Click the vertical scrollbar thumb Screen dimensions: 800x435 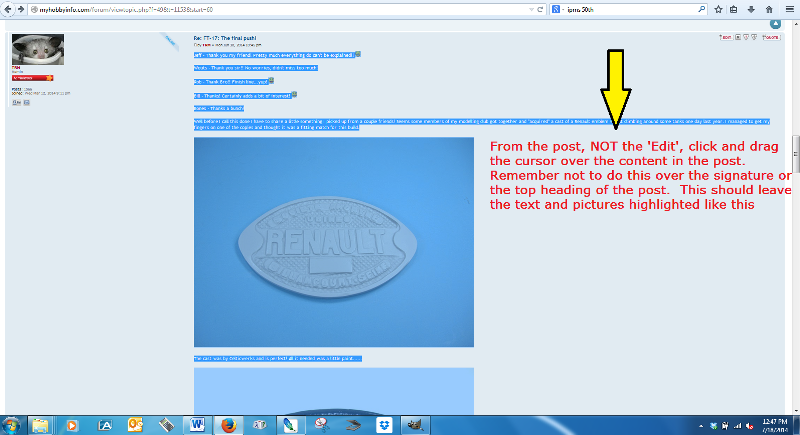point(795,155)
